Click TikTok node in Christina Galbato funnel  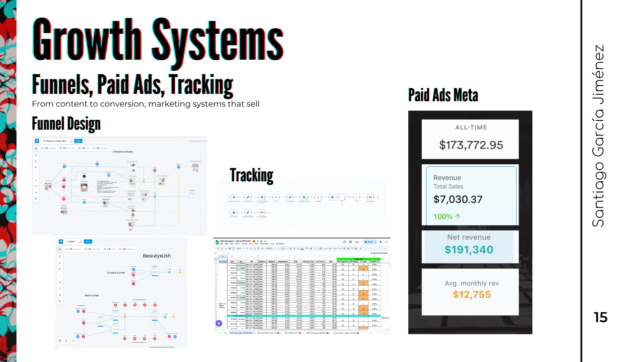(x=84, y=176)
